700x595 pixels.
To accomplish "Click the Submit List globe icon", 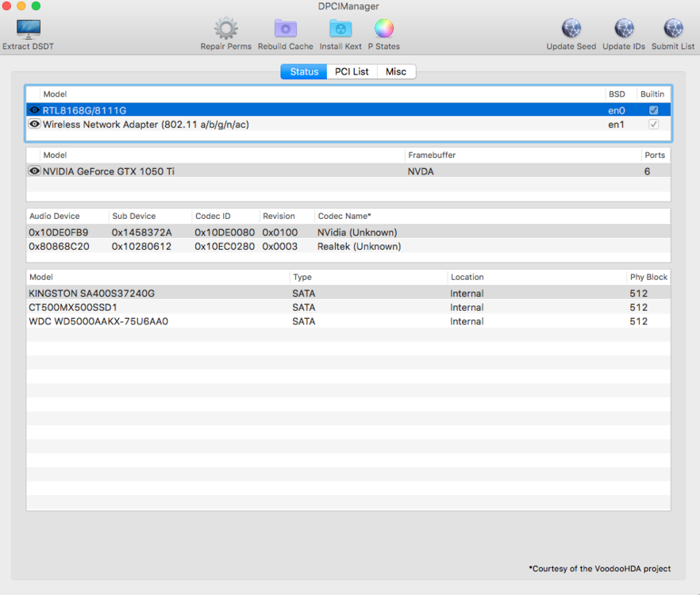I will 673,29.
